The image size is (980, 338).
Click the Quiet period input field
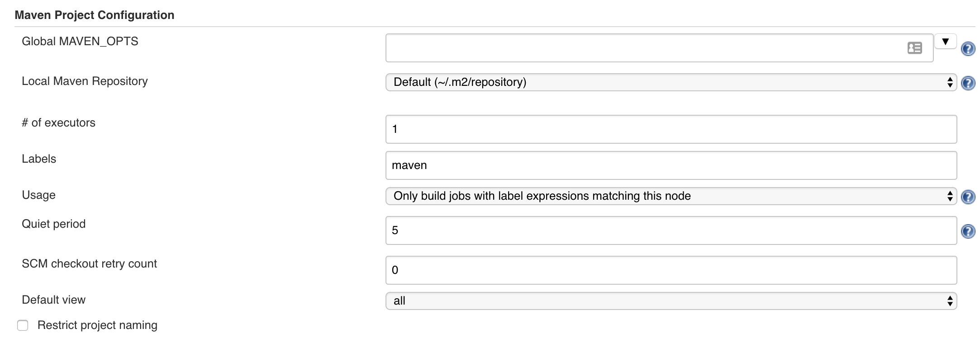click(x=671, y=230)
